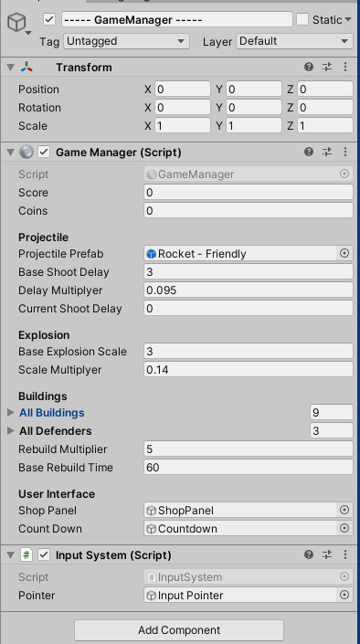Open Game Manager more options menu

click(345, 153)
